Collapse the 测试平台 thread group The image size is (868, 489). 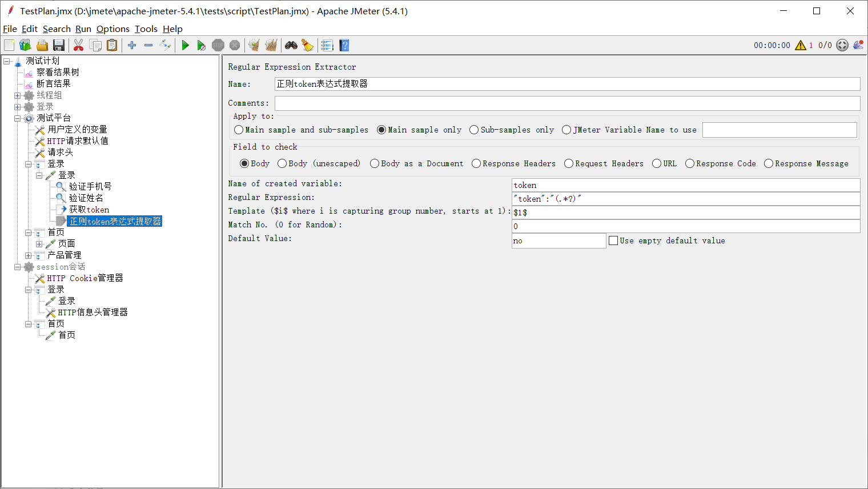pos(18,118)
